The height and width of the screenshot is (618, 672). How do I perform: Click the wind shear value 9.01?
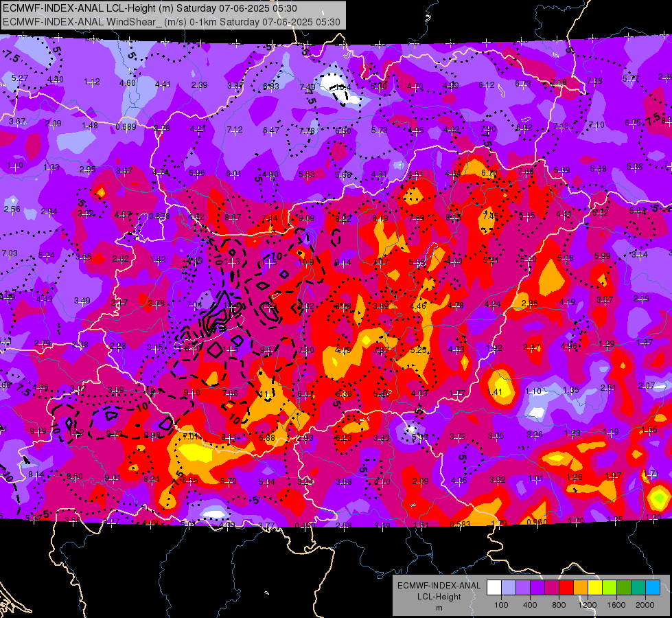pos(113,478)
